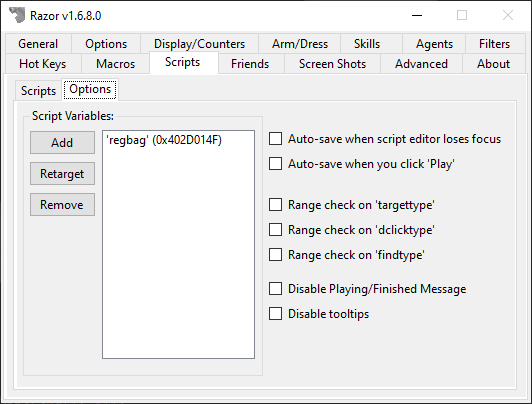The height and width of the screenshot is (404, 532).
Task: Switch to the Scripts sub-tab
Action: 38,91
